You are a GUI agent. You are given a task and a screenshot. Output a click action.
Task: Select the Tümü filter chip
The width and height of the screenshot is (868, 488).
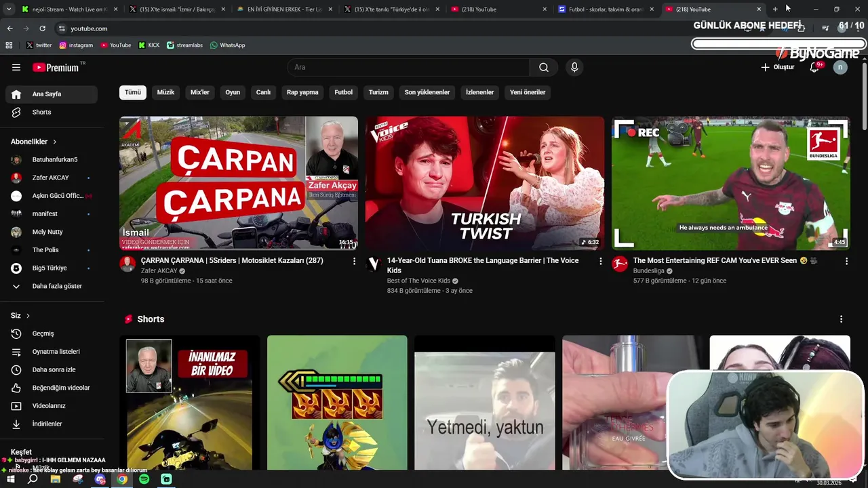click(x=133, y=92)
